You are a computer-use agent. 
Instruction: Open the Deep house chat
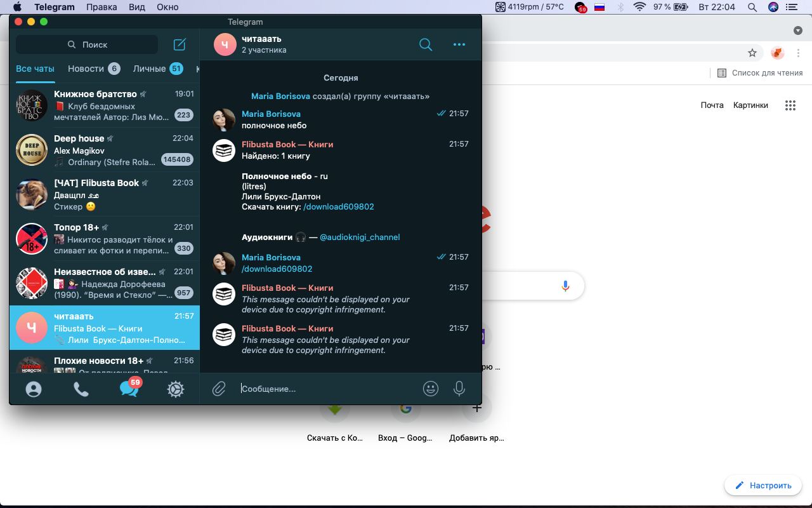coord(105,150)
